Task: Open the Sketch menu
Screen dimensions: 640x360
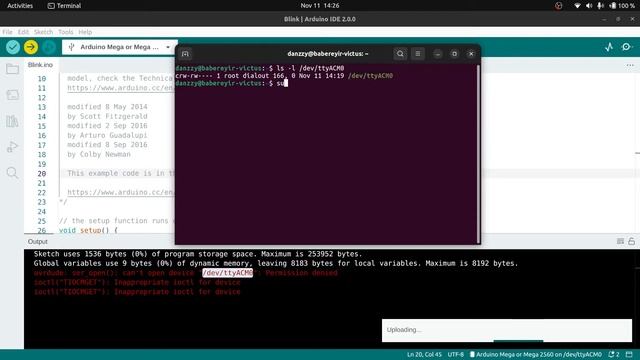Action: [x=43, y=32]
